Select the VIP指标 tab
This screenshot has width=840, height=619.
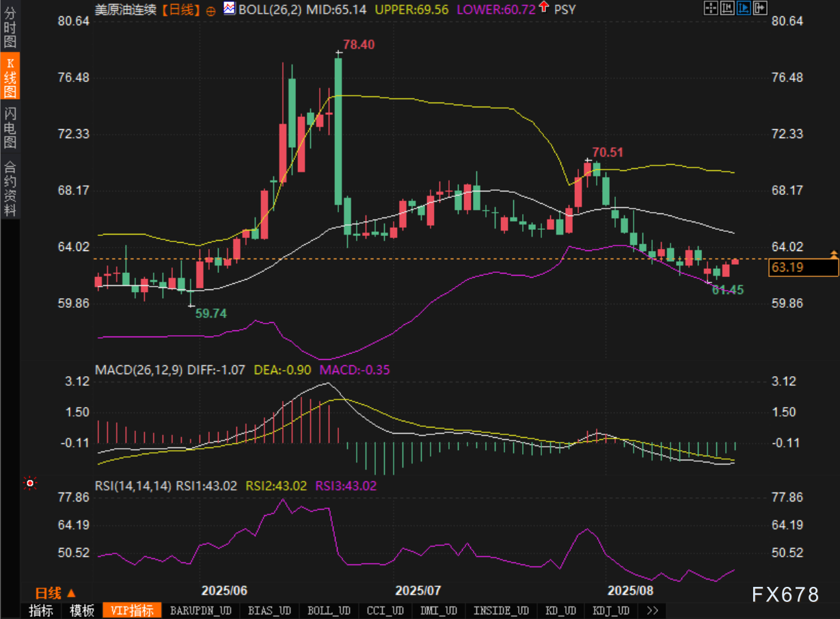point(132,611)
